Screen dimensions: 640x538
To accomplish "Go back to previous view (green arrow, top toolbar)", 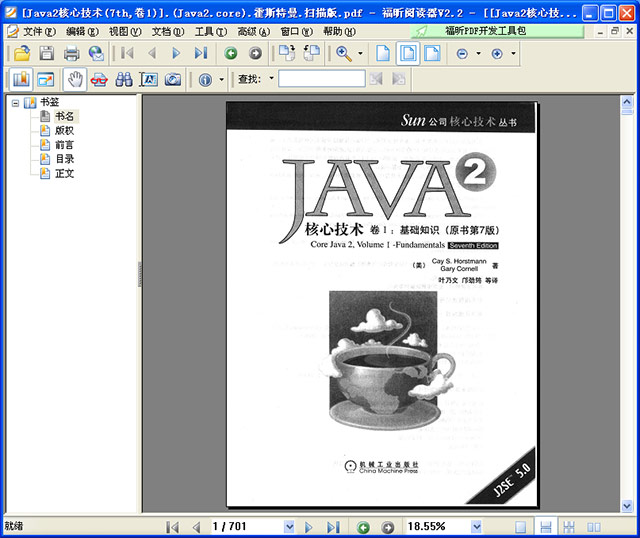I will 231,53.
